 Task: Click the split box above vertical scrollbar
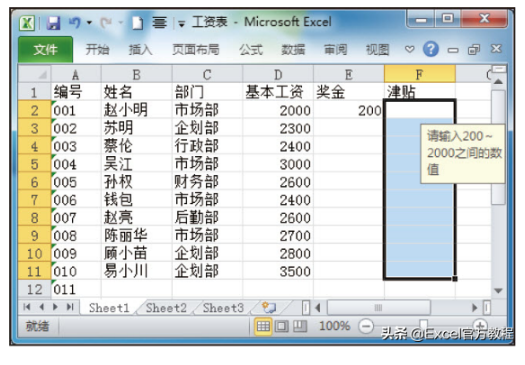pos(499,69)
